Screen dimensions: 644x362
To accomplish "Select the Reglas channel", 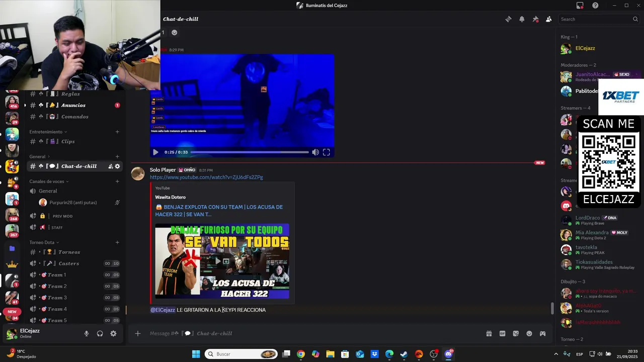I will point(74,94).
